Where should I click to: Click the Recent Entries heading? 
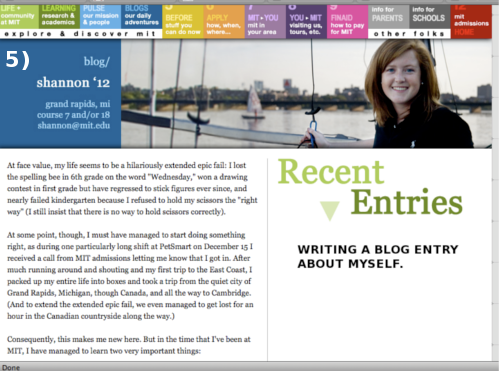[x=370, y=187]
